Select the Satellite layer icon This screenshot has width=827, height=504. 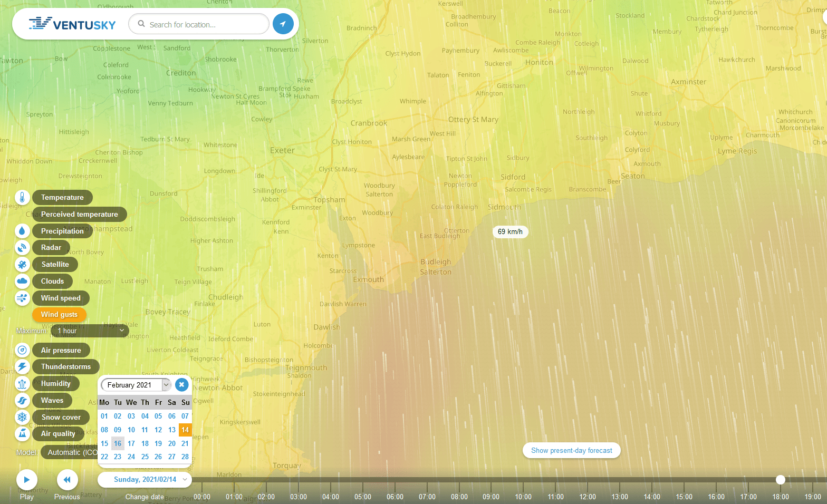point(22,265)
